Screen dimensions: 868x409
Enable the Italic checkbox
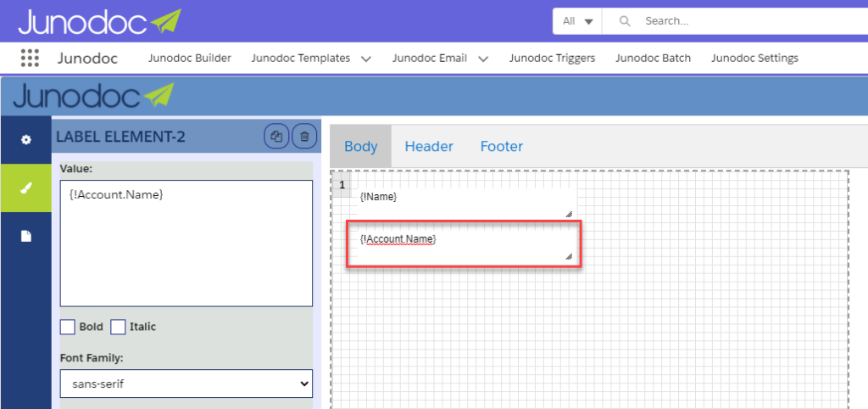pyautogui.click(x=118, y=327)
